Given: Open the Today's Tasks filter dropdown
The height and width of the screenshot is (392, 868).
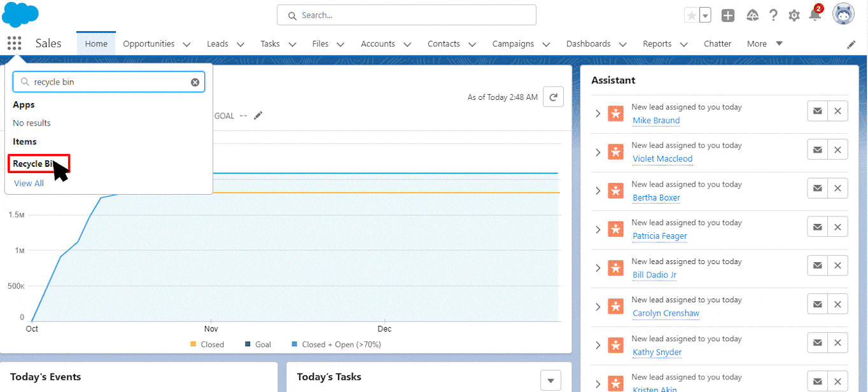Looking at the screenshot, I should pyautogui.click(x=550, y=380).
